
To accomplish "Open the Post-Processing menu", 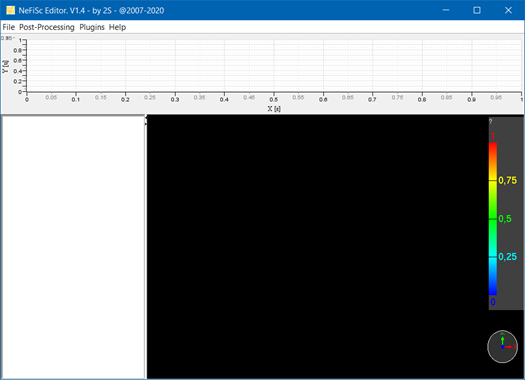I will (47, 27).
